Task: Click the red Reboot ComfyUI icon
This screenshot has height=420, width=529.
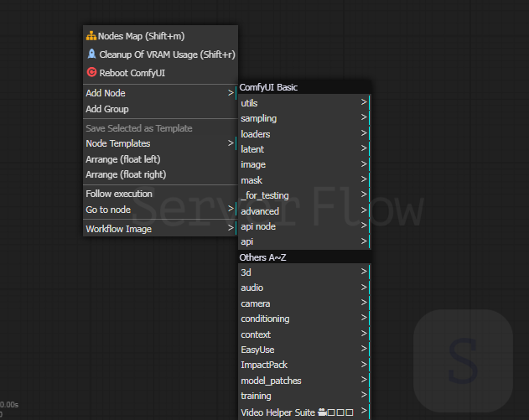Action: coord(91,72)
